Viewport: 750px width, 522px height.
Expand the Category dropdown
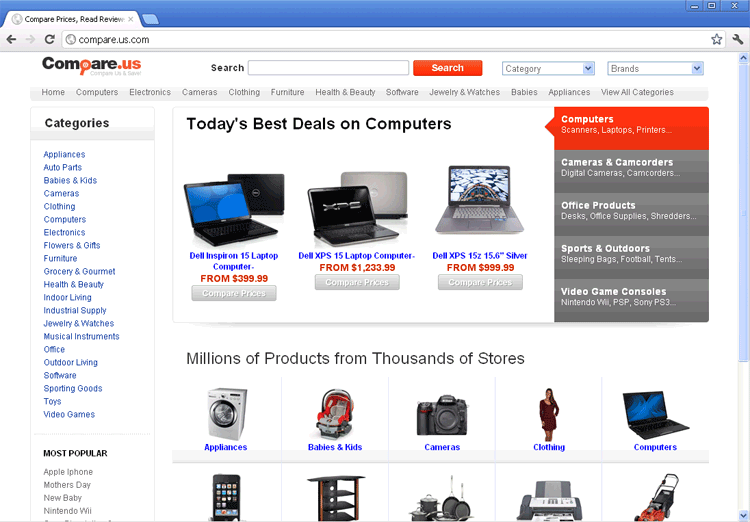click(x=548, y=68)
